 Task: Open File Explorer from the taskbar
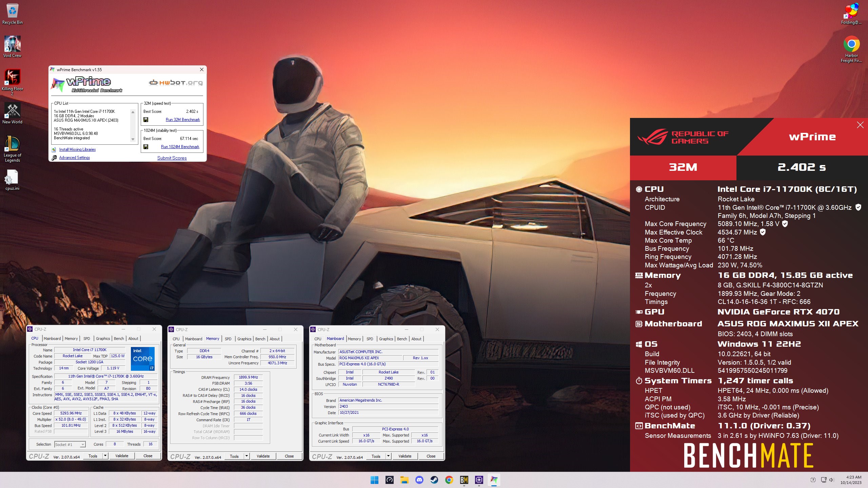click(x=404, y=480)
